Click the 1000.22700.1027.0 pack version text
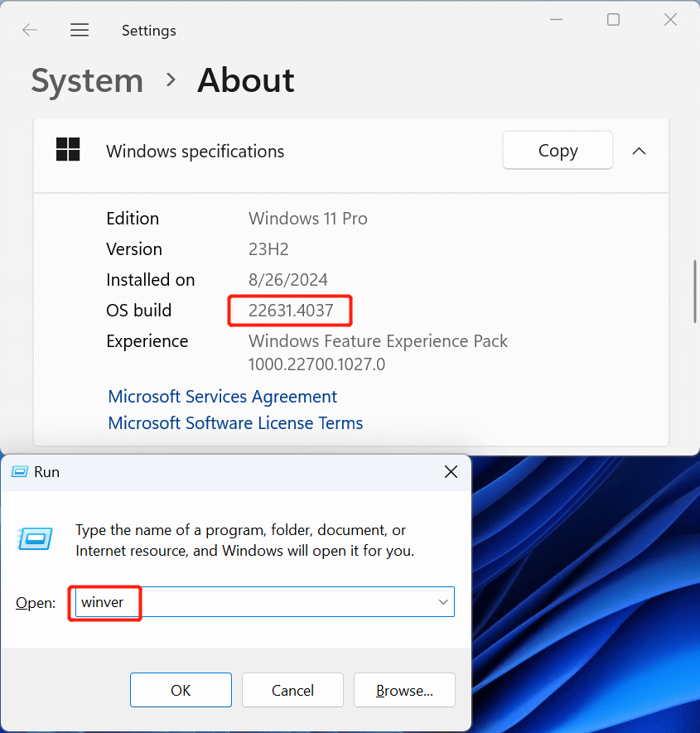 316,364
